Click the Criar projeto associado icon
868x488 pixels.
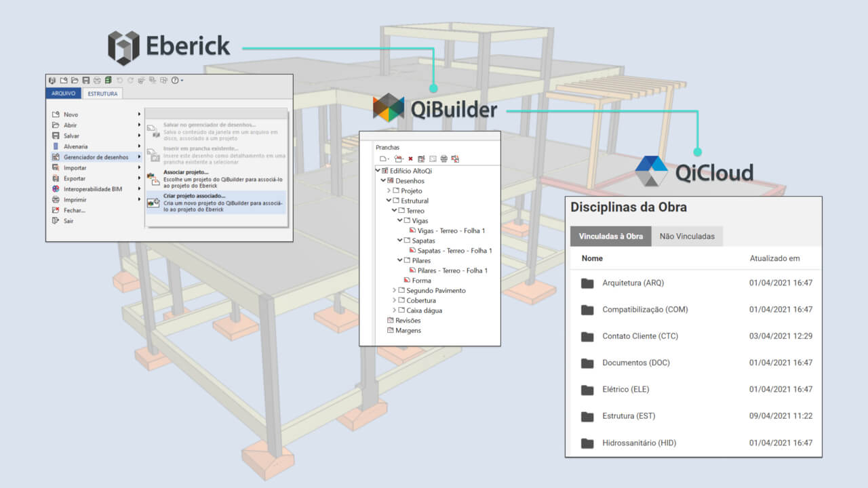[x=154, y=202]
